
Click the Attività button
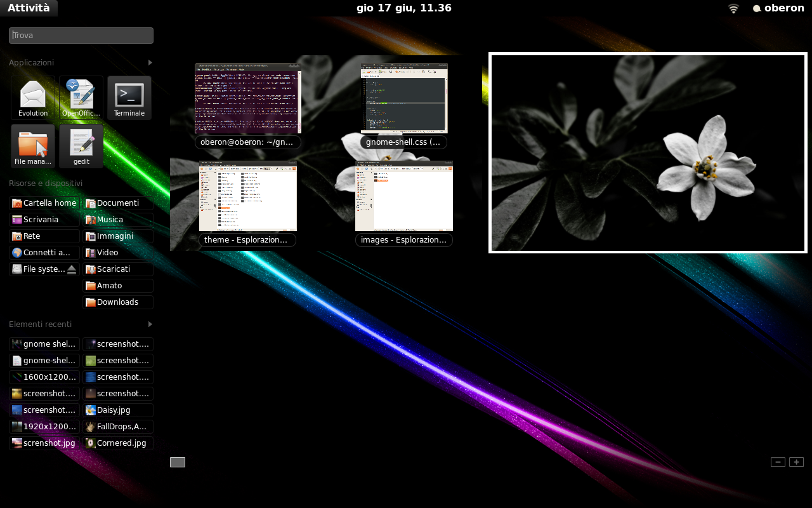pyautogui.click(x=29, y=8)
